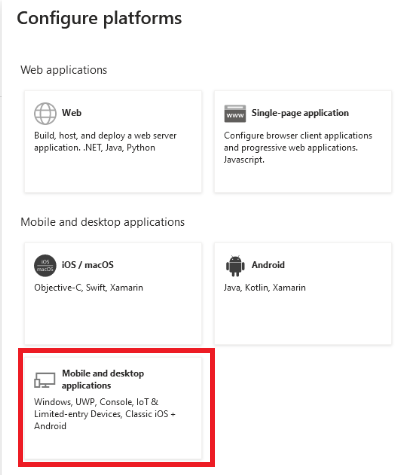The height and width of the screenshot is (475, 402).
Task: Select the Web platform tile
Action: pos(113,142)
